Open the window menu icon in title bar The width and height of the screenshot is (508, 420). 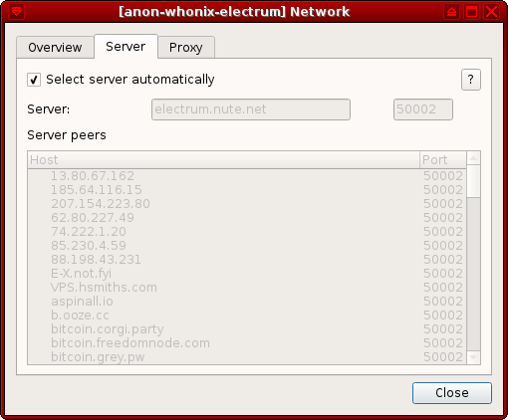click(16, 12)
